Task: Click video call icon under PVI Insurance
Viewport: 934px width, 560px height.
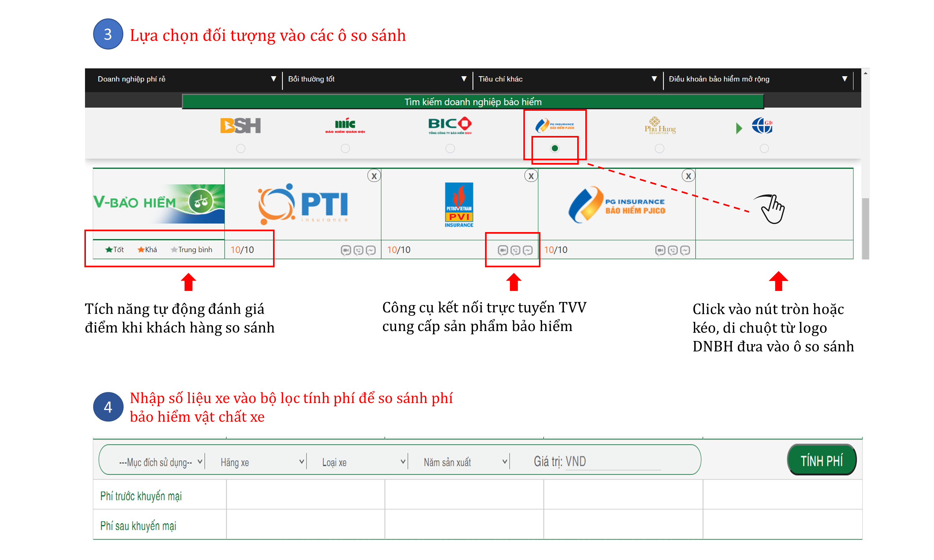Action: pos(502,250)
